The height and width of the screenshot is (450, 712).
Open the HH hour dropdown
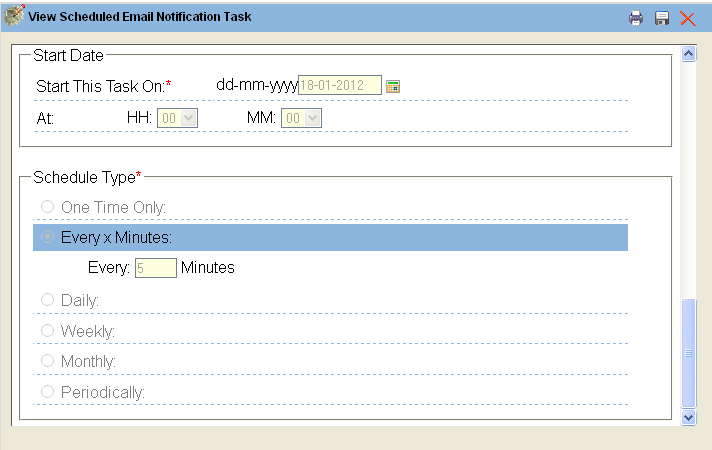click(x=178, y=118)
